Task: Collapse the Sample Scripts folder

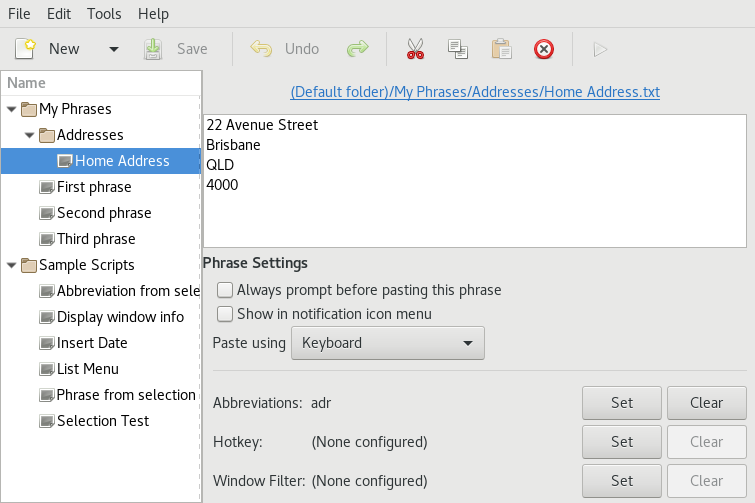Action: [12, 265]
